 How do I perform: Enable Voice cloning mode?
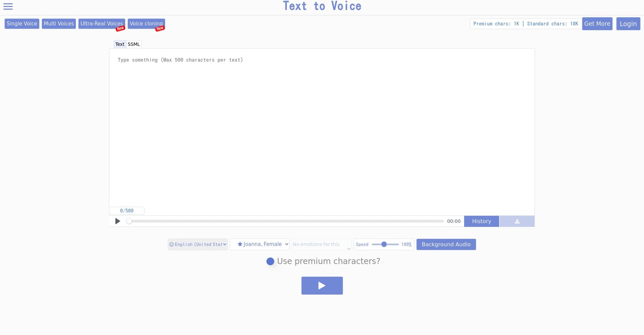146,23
